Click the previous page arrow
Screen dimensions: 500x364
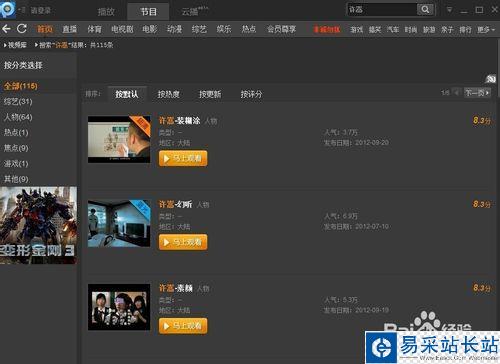coord(457,92)
